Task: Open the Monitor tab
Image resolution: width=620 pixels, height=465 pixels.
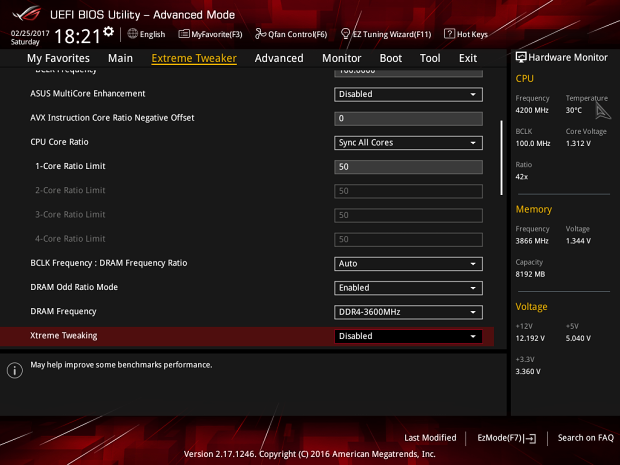Action: tap(342, 58)
